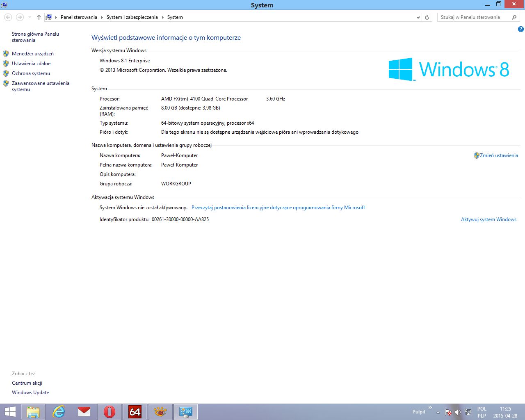Click the Windows 8.1 Enterprise text
This screenshot has width=525, height=420.
pos(125,61)
